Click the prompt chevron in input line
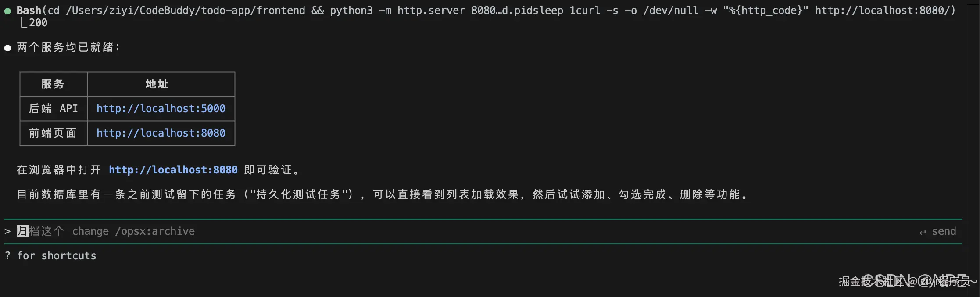The image size is (980, 297). click(7, 231)
